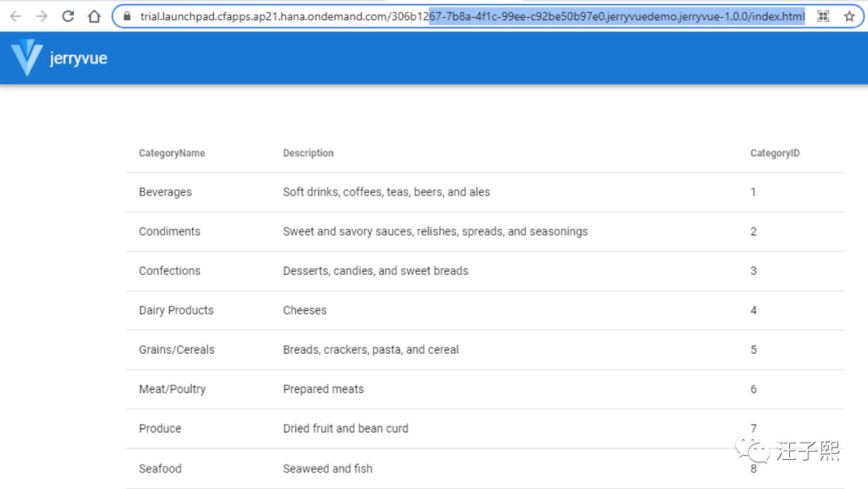This screenshot has height=489, width=868.
Task: Reload the page with the refresh icon
Action: (68, 17)
